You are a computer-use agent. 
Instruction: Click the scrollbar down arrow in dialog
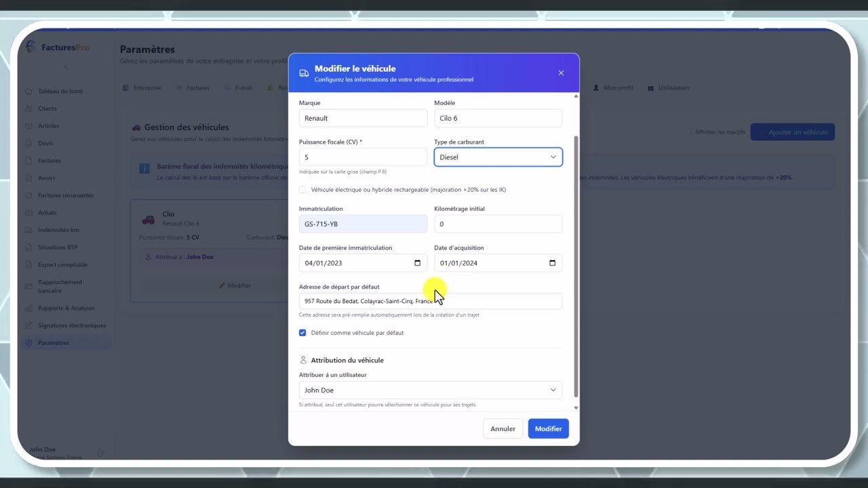pos(576,408)
